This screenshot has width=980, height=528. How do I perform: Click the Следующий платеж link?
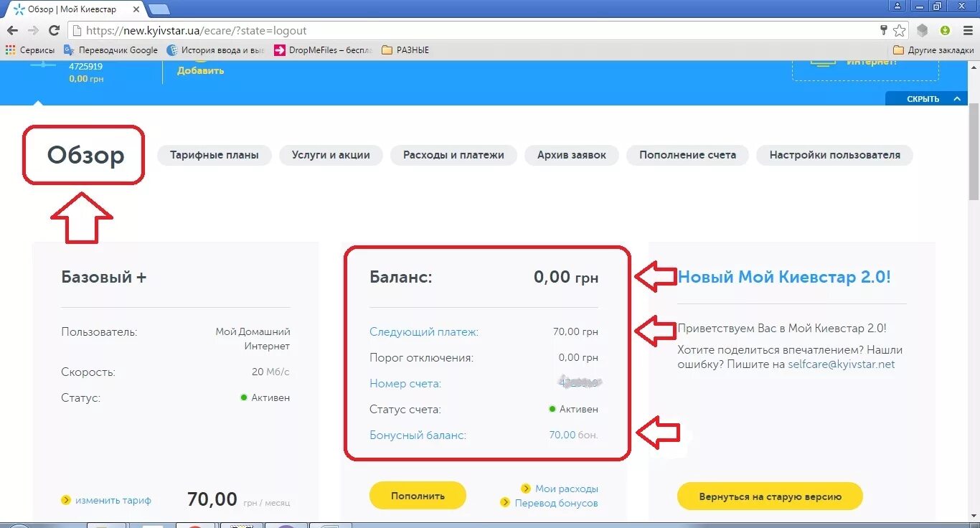click(x=424, y=332)
